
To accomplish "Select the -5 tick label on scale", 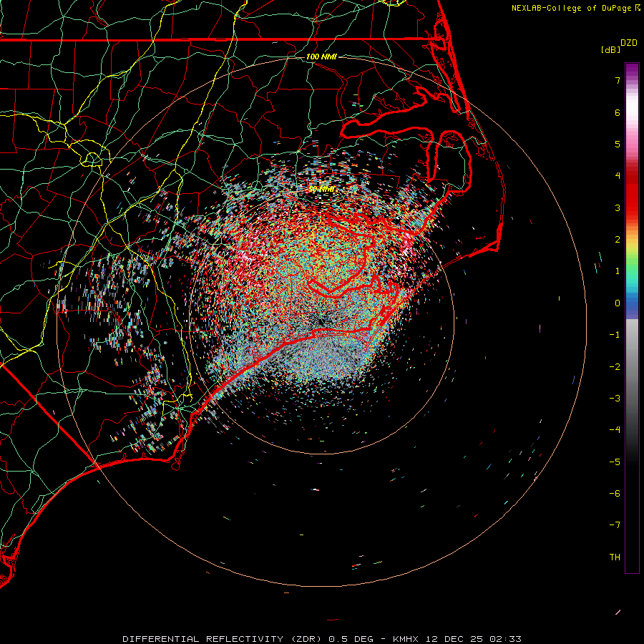I will click(x=615, y=462).
